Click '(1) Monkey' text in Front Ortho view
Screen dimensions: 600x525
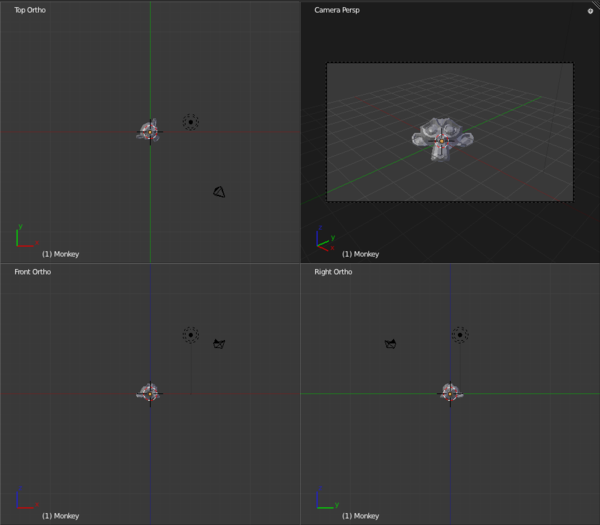pos(60,516)
